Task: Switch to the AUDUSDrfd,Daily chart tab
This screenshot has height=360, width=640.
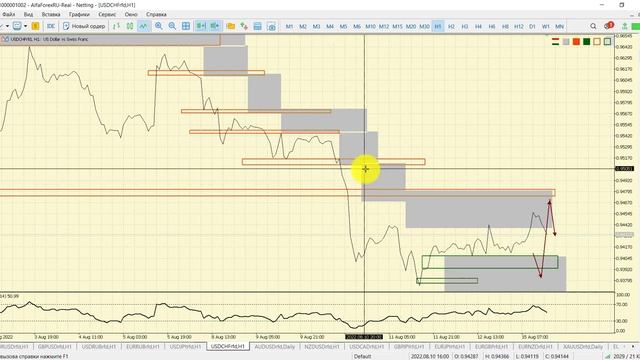Action: point(275,347)
